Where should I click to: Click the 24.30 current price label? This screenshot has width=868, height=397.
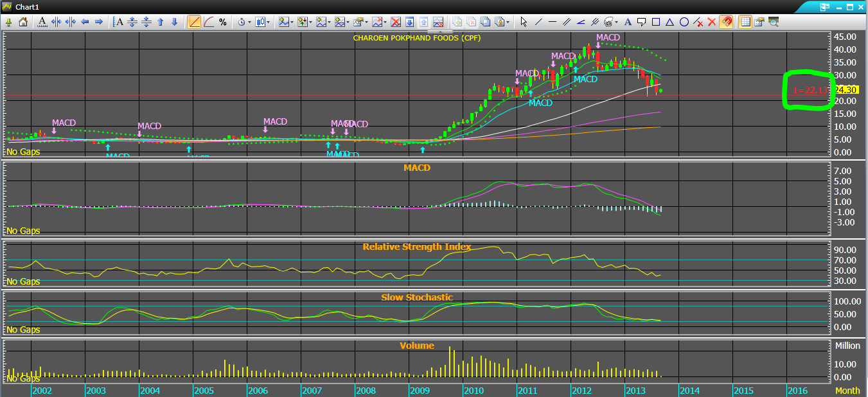click(846, 90)
